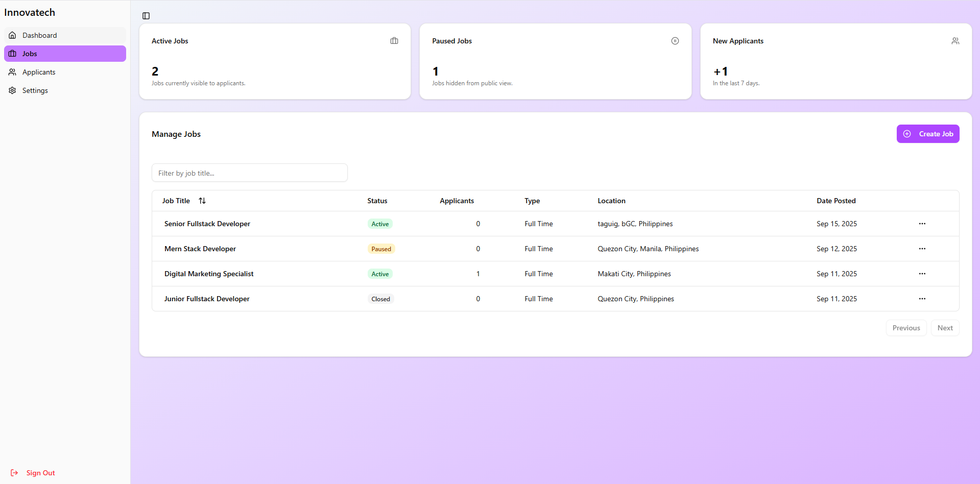Toggle the sidebar panel icon
Viewport: 980px width, 484px height.
(x=146, y=16)
